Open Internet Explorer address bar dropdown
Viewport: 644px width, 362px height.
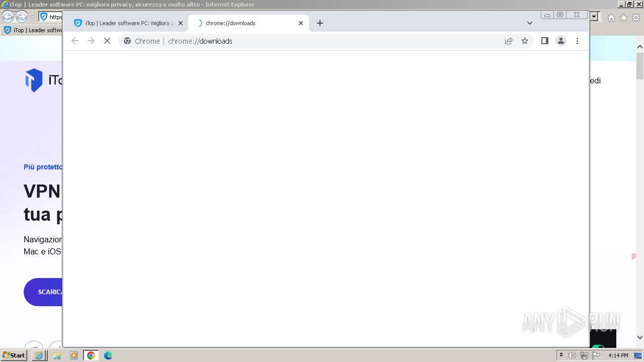594,17
